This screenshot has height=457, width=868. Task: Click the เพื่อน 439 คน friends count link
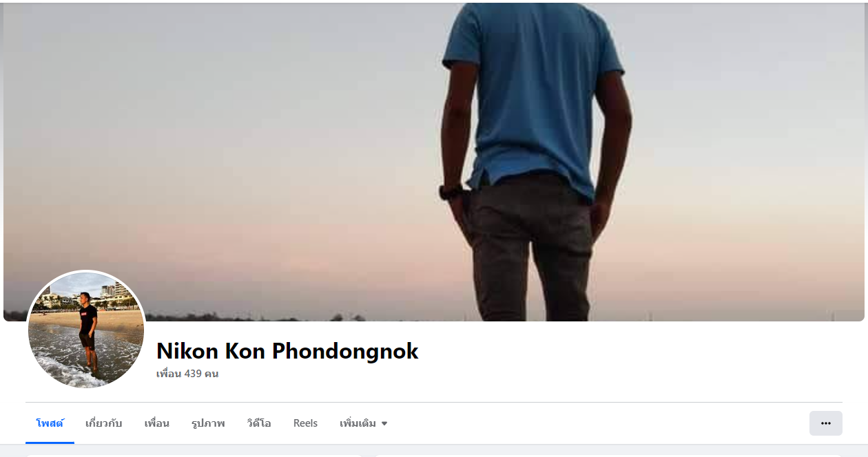187,374
